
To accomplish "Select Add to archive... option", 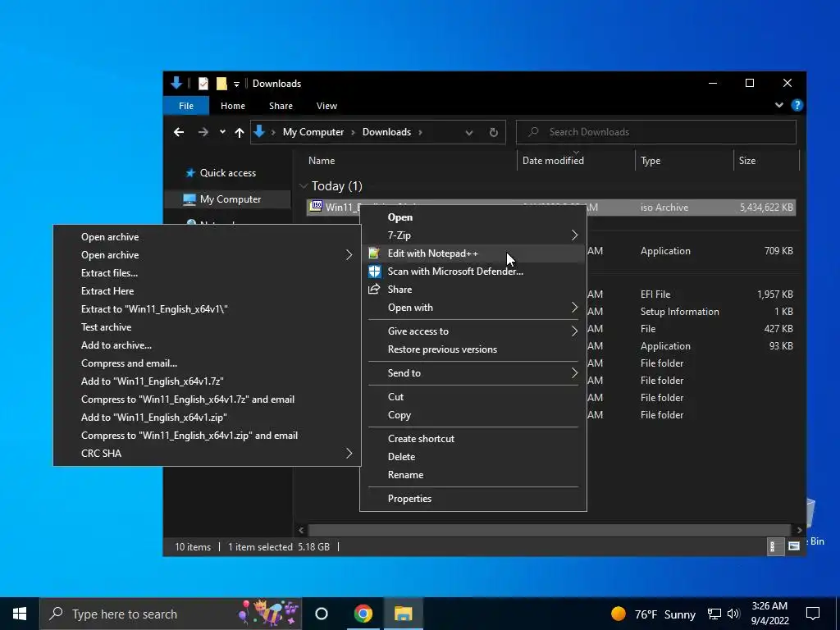I will click(207, 345).
